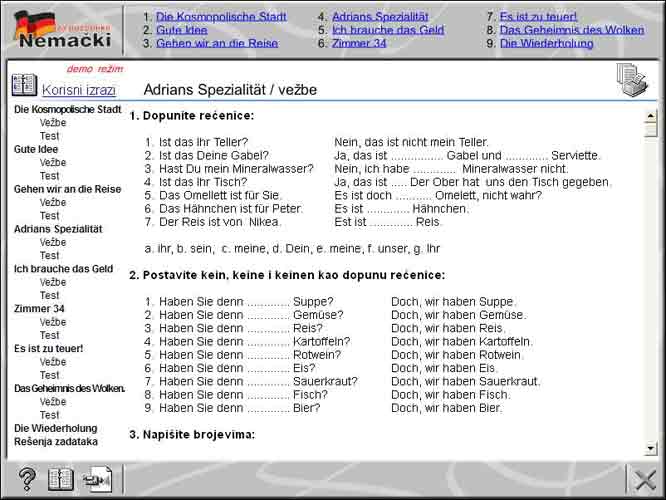The height and width of the screenshot is (500, 666).
Task: Close the program with the X icon
Action: 646,479
